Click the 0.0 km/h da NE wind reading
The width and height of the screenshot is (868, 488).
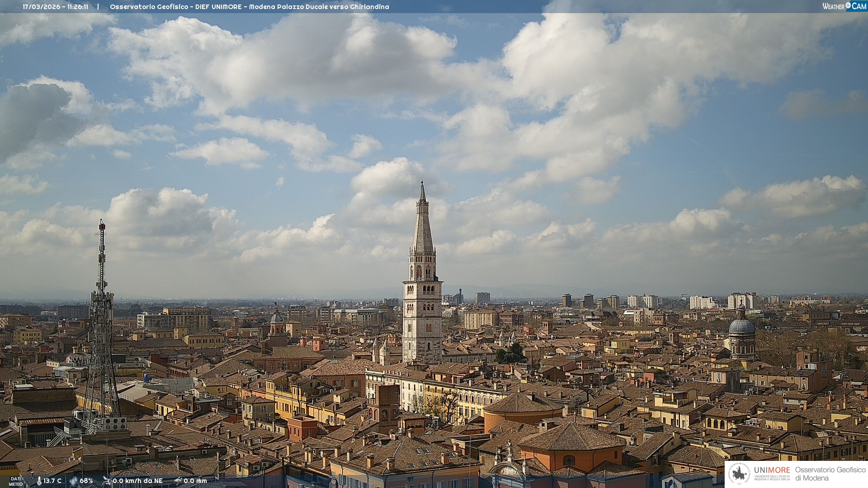click(137, 481)
